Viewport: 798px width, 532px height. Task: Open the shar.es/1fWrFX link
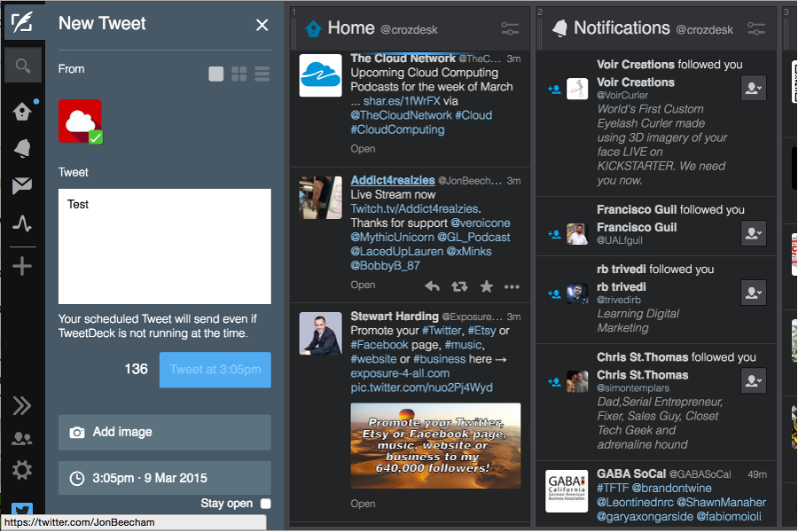pyautogui.click(x=402, y=101)
